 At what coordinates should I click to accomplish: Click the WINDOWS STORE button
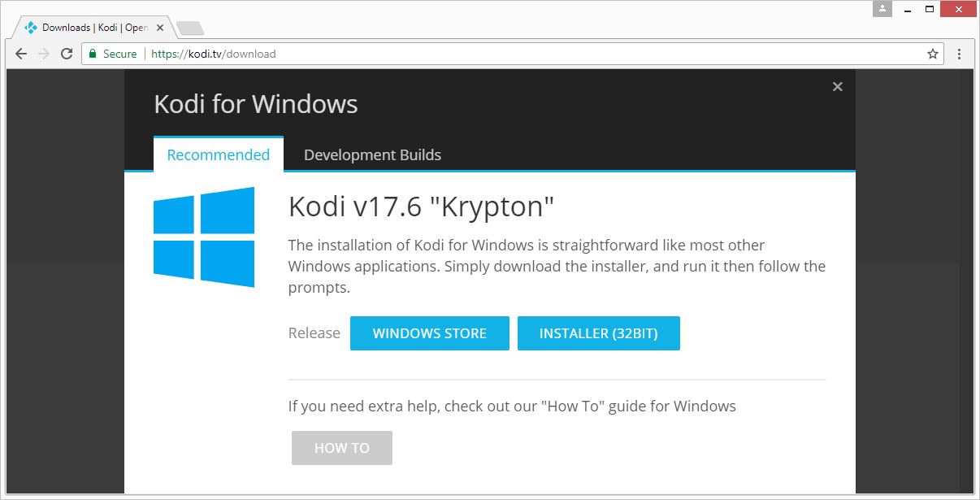pos(430,333)
